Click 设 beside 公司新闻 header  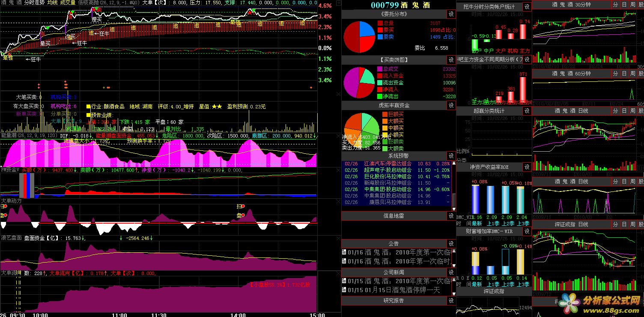coord(451,272)
